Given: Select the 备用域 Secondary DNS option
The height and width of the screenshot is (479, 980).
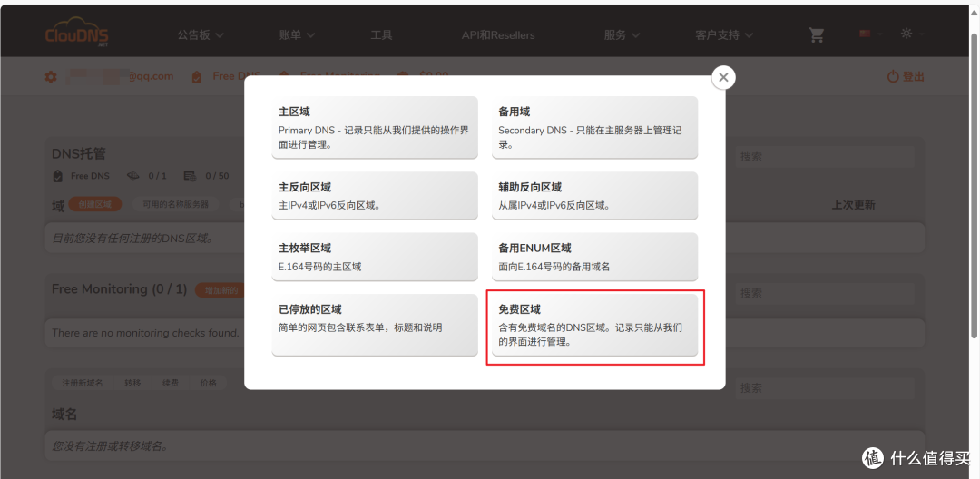Looking at the screenshot, I should coord(594,127).
